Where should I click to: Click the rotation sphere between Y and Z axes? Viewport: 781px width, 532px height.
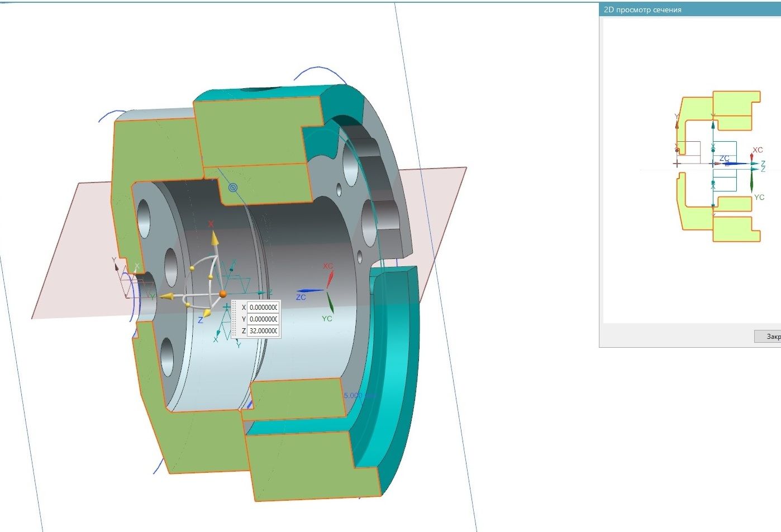click(x=188, y=305)
